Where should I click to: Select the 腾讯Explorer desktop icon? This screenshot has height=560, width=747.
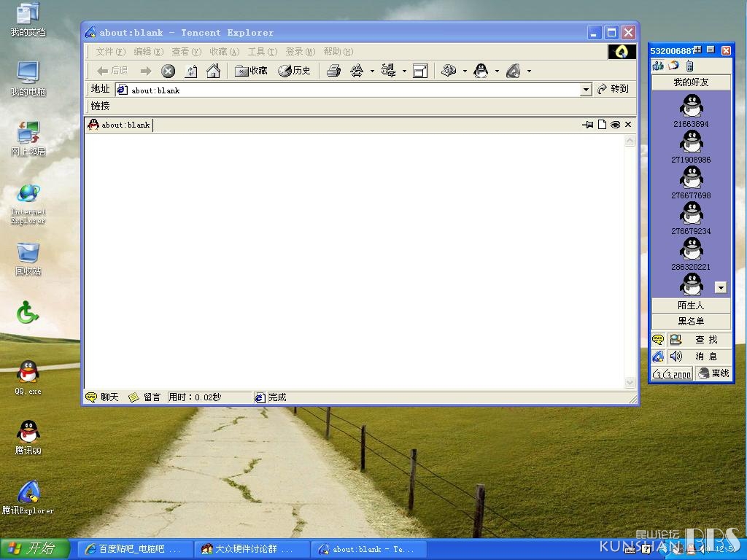28,497
